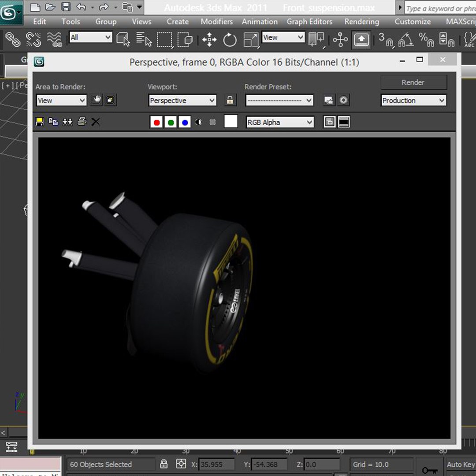Select the Select and Link tool
This screenshot has height=476, width=476.
pos(13,40)
